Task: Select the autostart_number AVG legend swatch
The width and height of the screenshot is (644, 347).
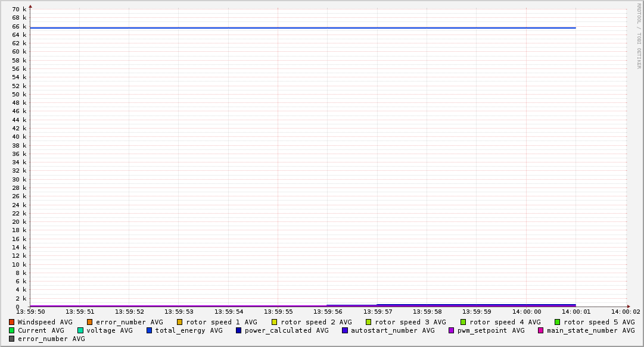Action: pos(345,330)
